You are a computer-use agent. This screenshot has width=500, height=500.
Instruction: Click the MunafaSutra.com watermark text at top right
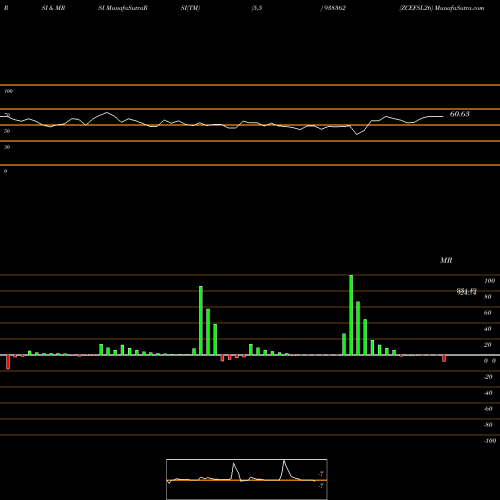460,8
